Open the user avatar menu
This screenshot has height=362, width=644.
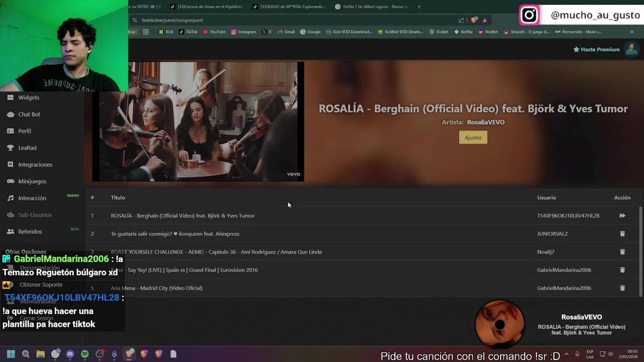click(x=631, y=49)
